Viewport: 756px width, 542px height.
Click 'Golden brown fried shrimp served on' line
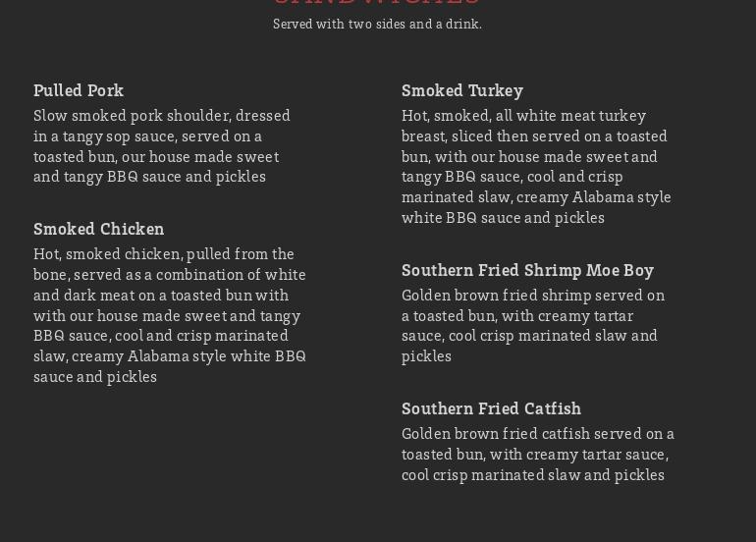pyautogui.click(x=532, y=296)
